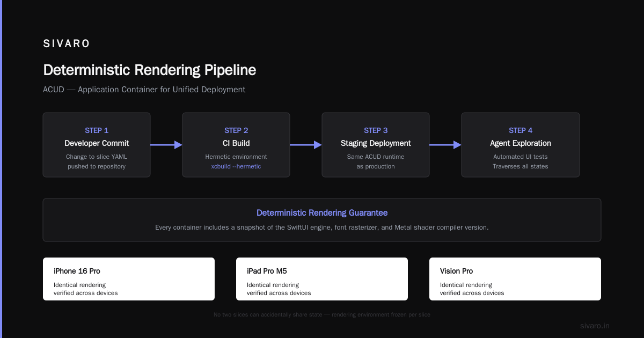
Task: Click the xcbuild --hermetic command text
Action: pyautogui.click(x=236, y=166)
